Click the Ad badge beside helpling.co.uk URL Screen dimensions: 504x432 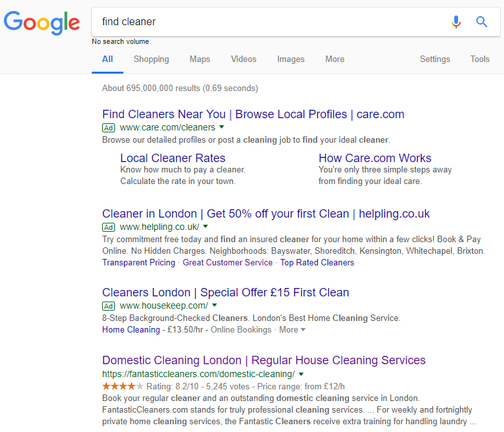coord(109,227)
